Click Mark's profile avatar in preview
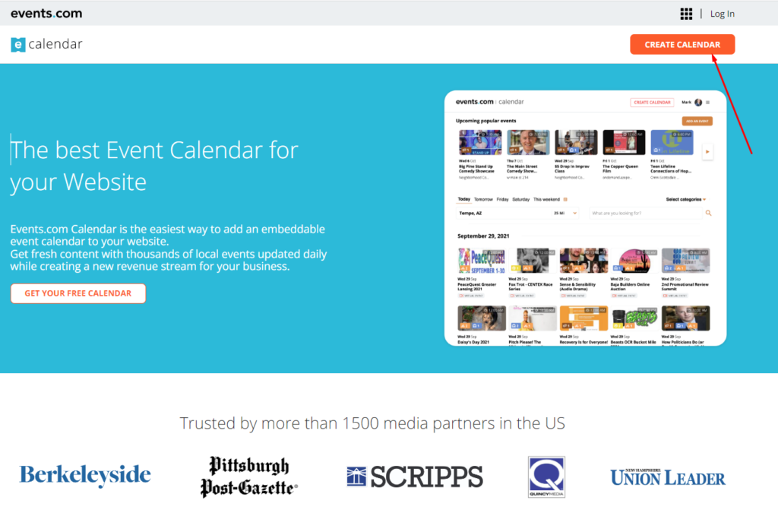This screenshot has height=532, width=778. coord(698,103)
